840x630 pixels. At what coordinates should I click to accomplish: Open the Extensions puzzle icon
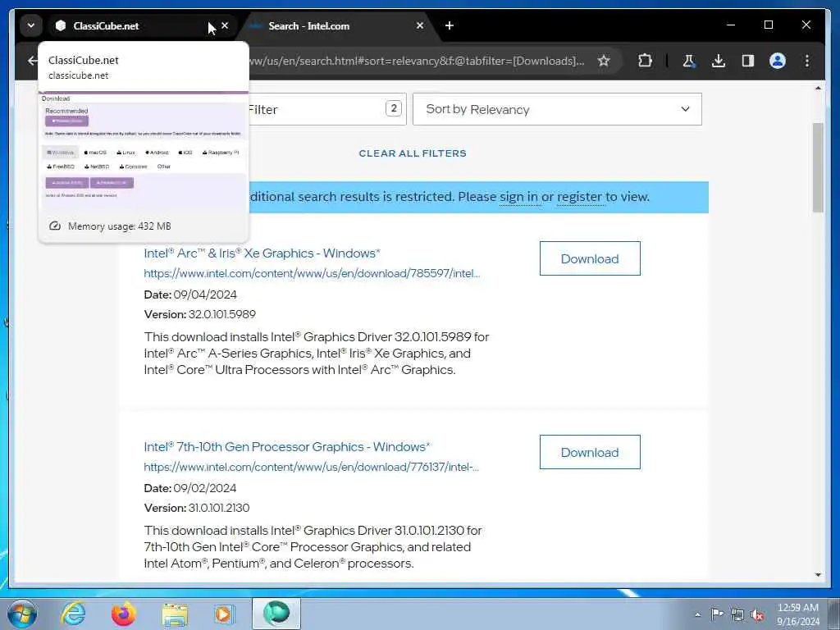tap(645, 61)
